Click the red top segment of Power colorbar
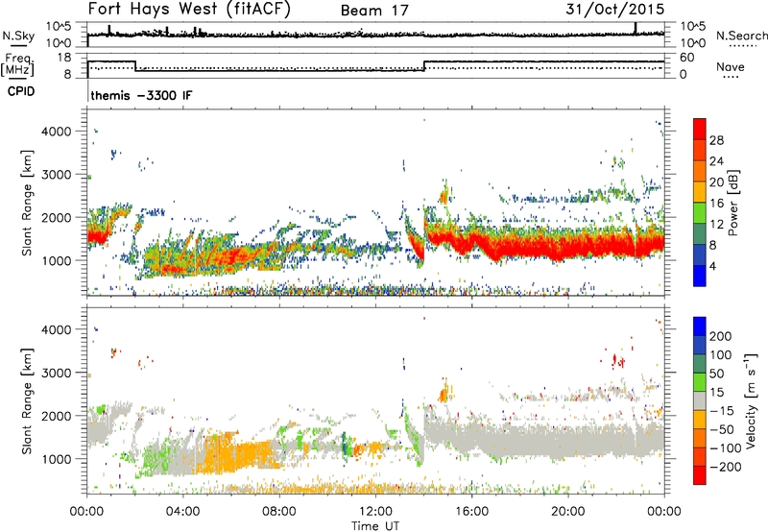This screenshot has width=768, height=532. (x=700, y=129)
